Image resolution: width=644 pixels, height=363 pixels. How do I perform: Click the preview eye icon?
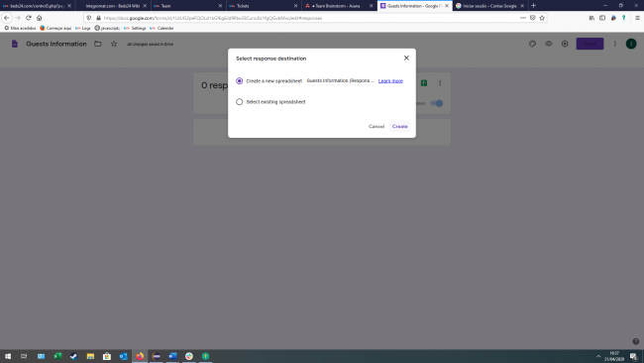click(548, 44)
